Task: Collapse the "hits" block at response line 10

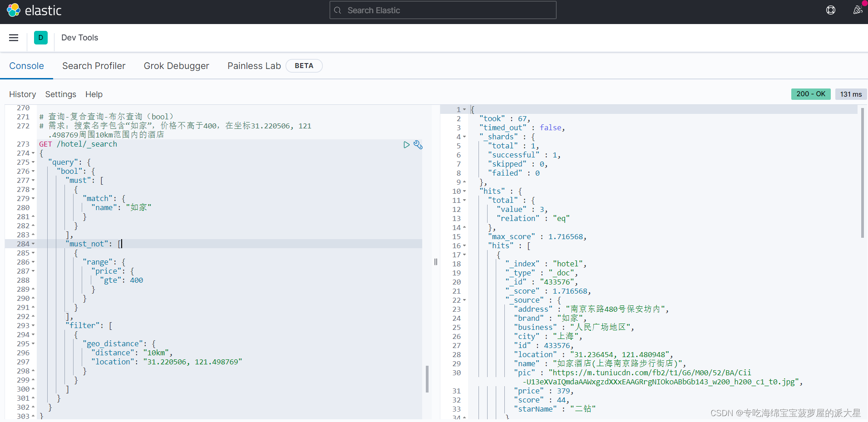Action: click(x=464, y=191)
